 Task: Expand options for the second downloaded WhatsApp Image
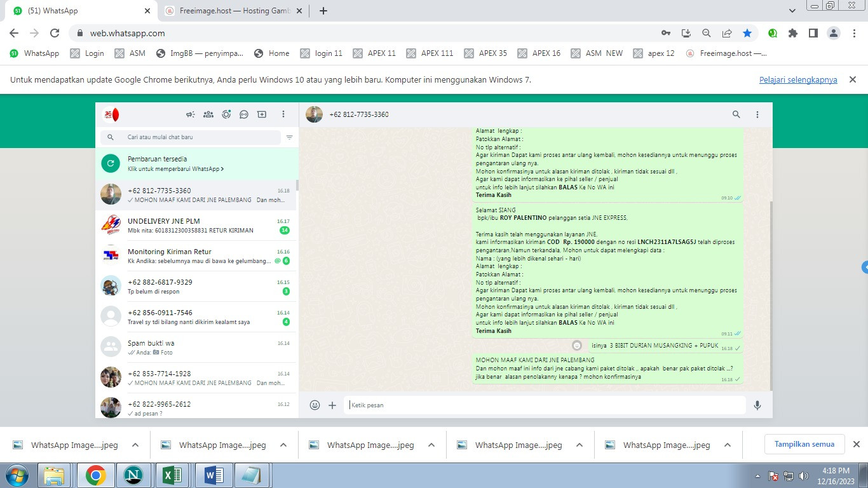coord(283,445)
